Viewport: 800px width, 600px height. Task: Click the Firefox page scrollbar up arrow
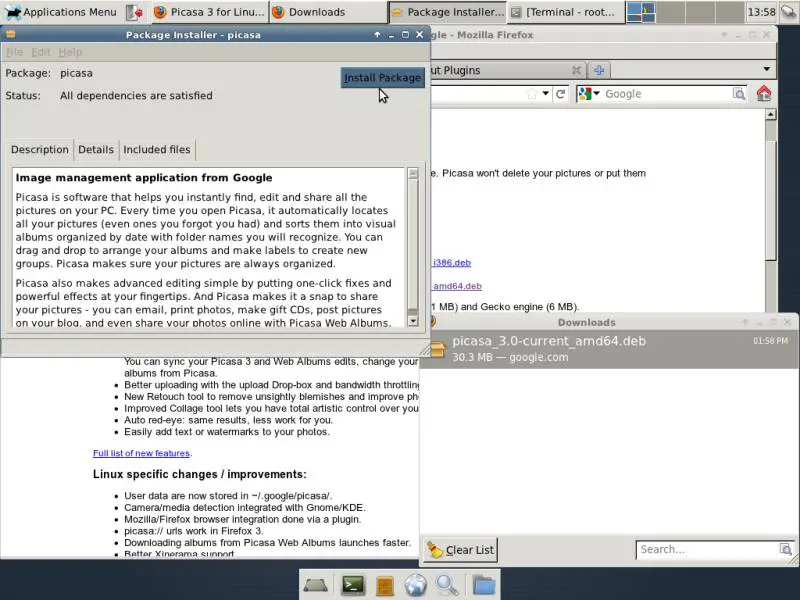[770, 115]
